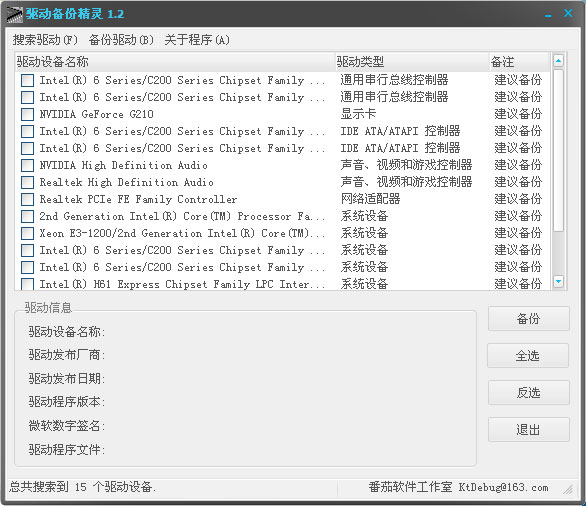Image resolution: width=586 pixels, height=506 pixels.
Task: Click the 反选 button
Action: point(528,392)
